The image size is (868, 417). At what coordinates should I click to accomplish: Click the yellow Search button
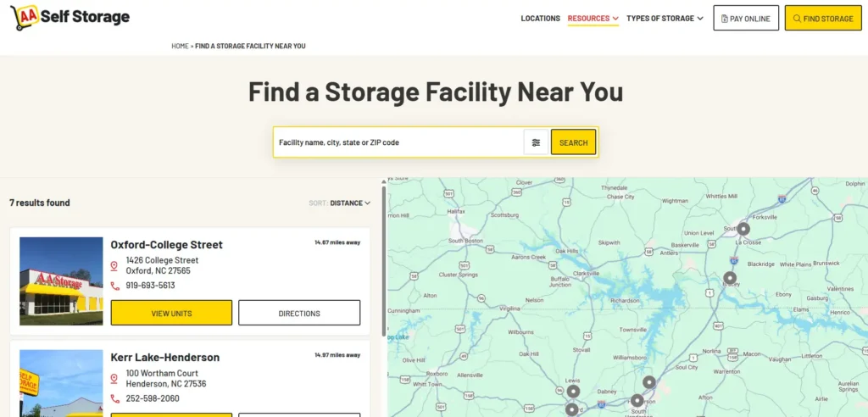pyautogui.click(x=574, y=142)
